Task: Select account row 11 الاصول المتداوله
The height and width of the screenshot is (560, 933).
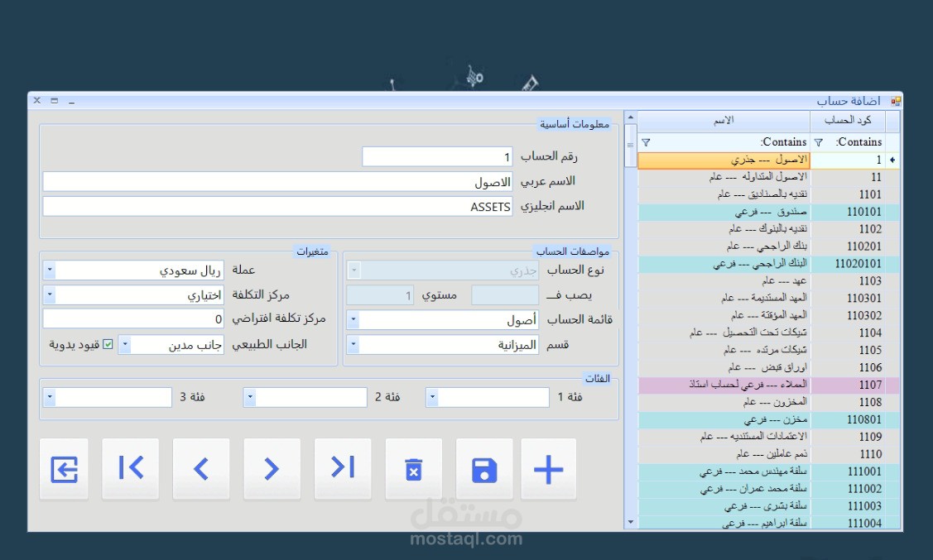Action: pyautogui.click(x=767, y=177)
